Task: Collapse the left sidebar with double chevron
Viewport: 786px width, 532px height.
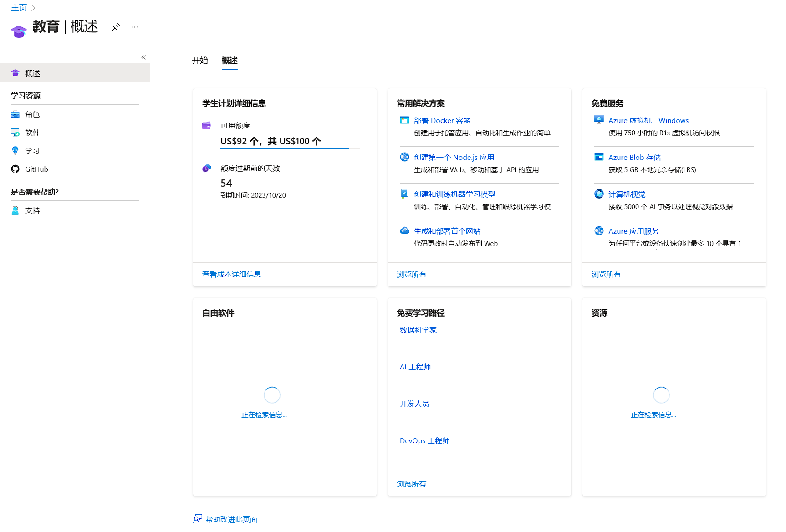Action: coord(143,57)
